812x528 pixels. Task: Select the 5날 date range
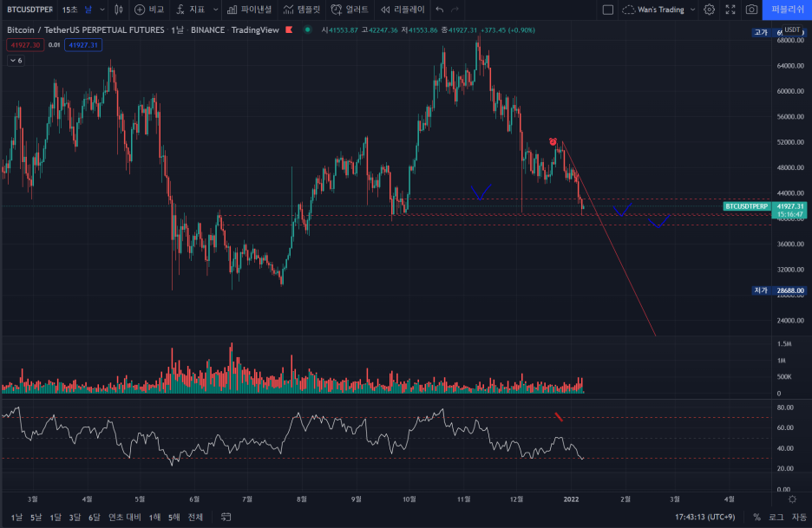[x=36, y=517]
